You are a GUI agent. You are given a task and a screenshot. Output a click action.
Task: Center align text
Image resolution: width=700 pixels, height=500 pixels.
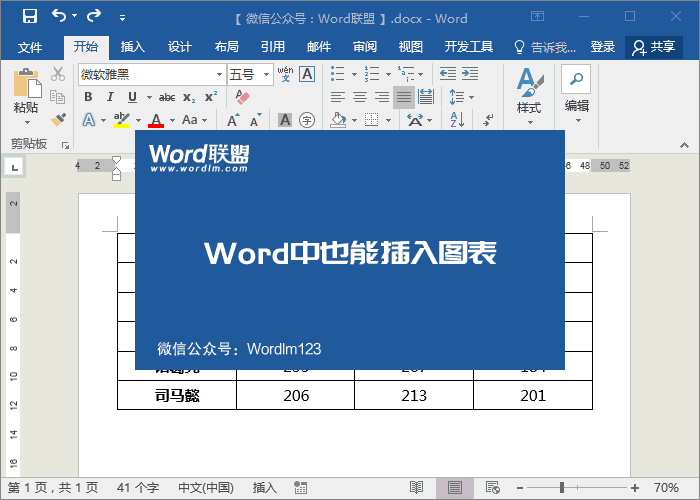(x=360, y=97)
